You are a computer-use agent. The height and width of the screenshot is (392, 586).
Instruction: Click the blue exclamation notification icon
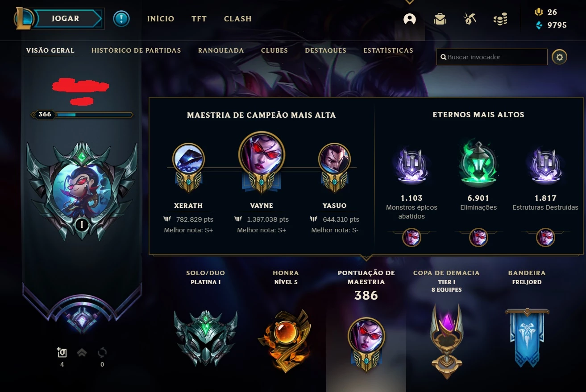(121, 19)
